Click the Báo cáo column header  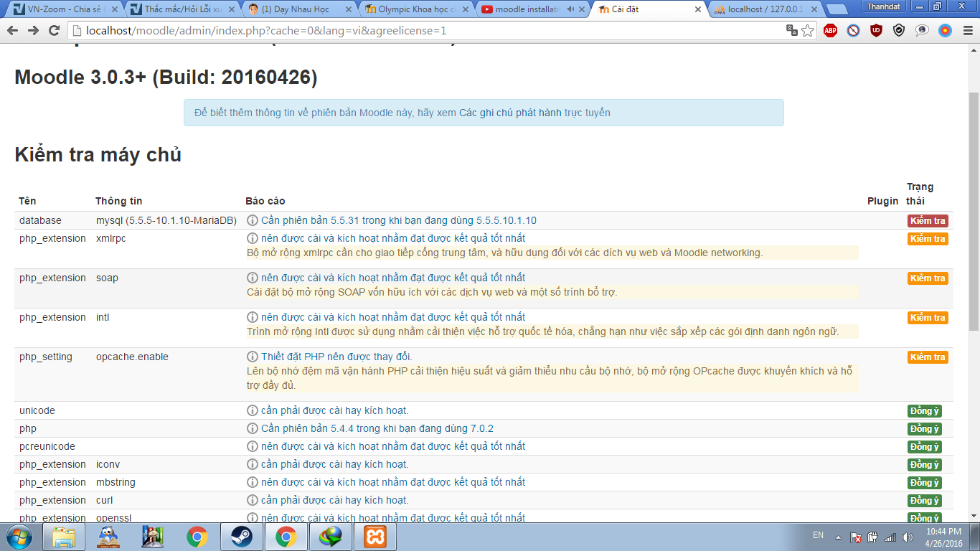(265, 201)
